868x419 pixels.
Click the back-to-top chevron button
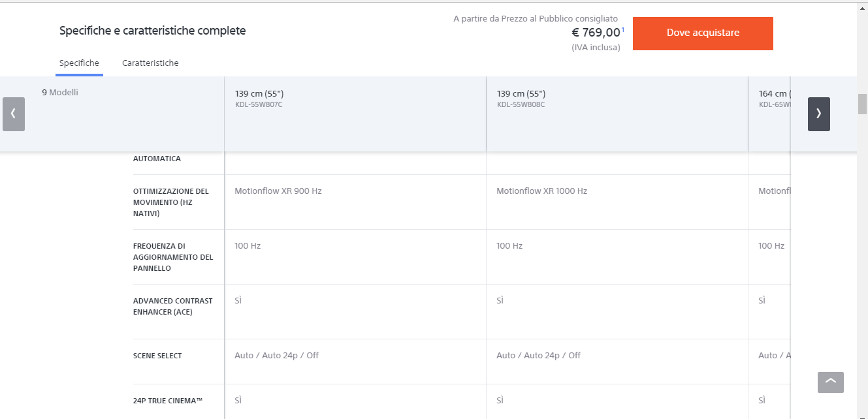[x=830, y=382]
